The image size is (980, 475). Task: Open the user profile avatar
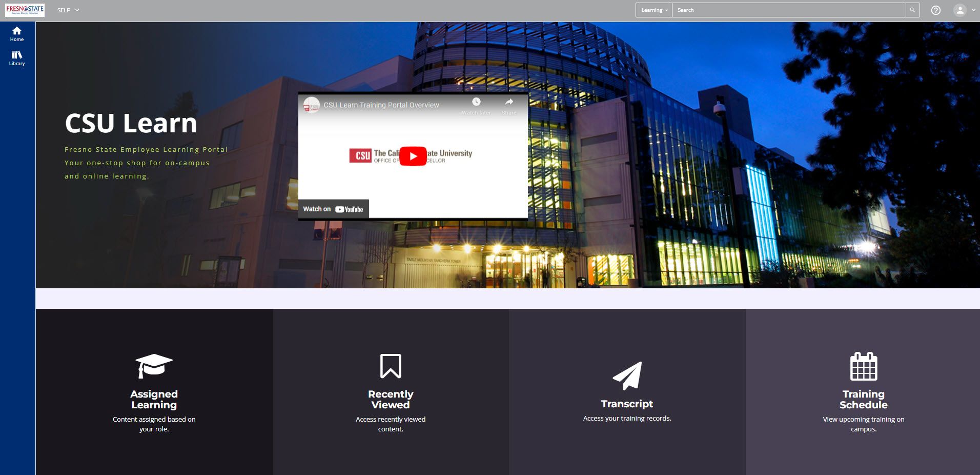pos(959,10)
